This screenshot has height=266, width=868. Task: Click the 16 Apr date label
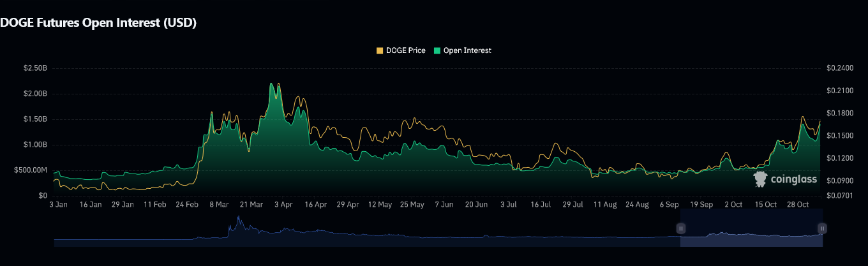[315, 205]
